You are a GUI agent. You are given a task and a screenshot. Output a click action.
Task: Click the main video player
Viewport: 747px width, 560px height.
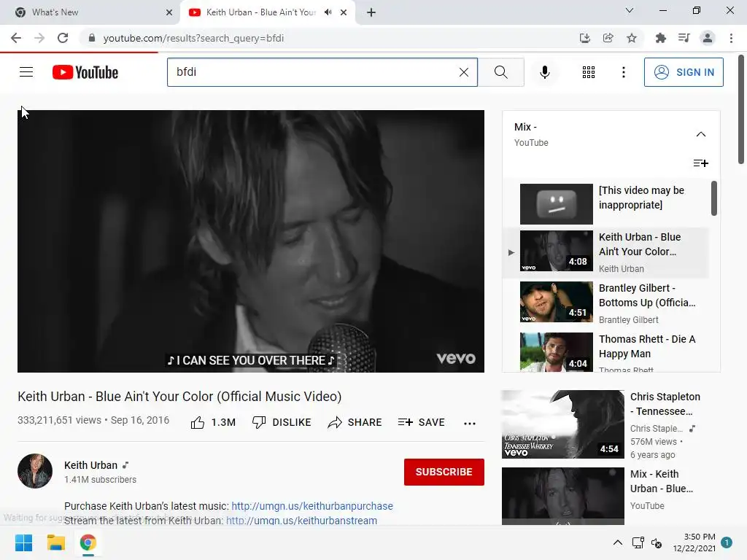[251, 241]
